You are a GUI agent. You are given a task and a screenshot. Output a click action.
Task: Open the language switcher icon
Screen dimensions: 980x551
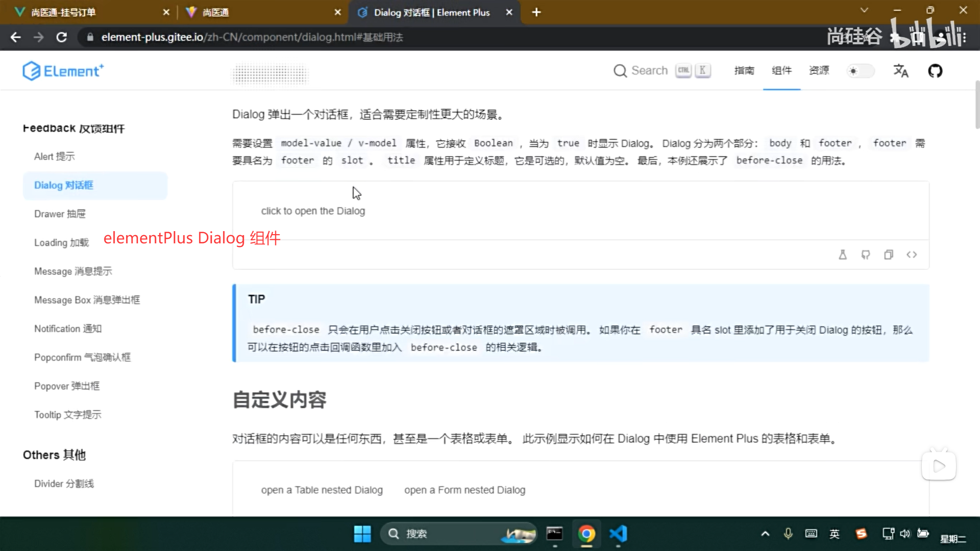[901, 71]
